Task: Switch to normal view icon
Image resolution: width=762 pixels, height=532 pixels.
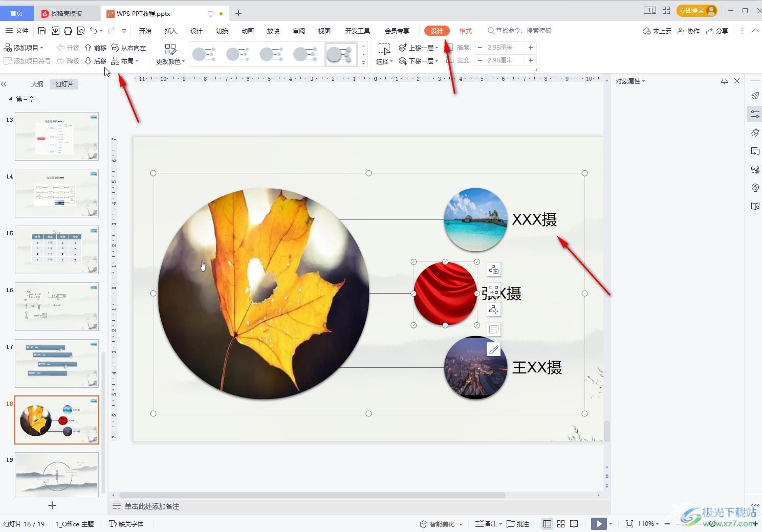Action: click(x=547, y=524)
